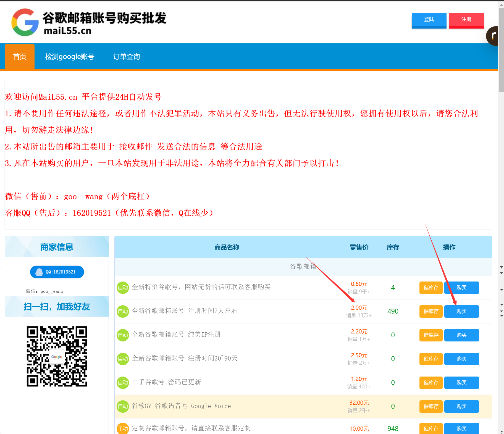Click 购买 for 二手谷歌号 密码已更新
The height and width of the screenshot is (434, 504).
(x=461, y=383)
